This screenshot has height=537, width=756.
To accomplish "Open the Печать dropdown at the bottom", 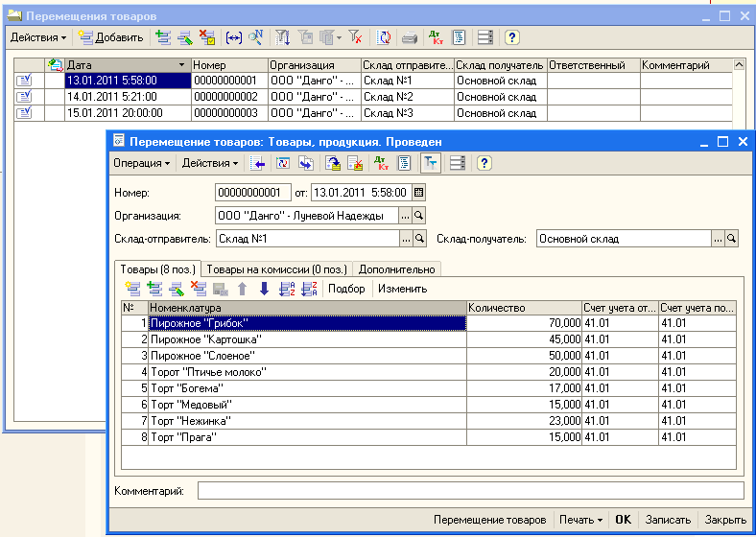I will pos(582,520).
